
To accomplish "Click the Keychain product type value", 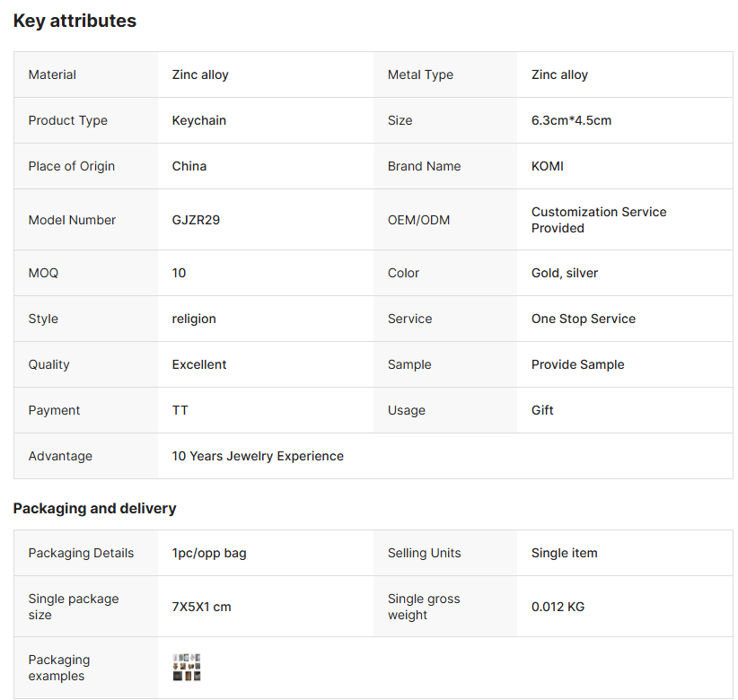I will tap(199, 121).
